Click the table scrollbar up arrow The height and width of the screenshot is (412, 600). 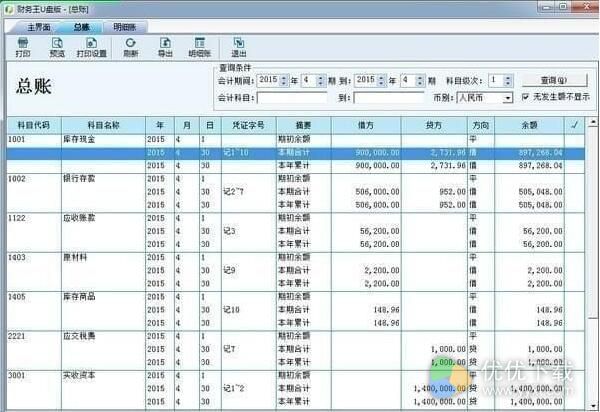[593, 122]
